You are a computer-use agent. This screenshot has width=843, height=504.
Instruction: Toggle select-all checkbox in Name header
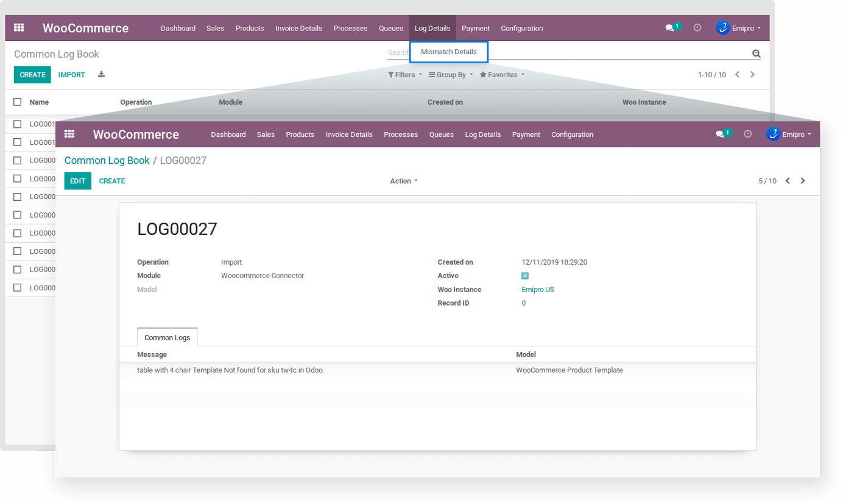coord(18,102)
